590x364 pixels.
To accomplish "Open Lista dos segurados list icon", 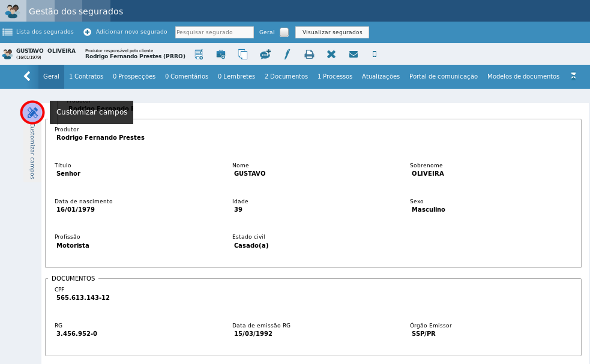I will pos(8,32).
